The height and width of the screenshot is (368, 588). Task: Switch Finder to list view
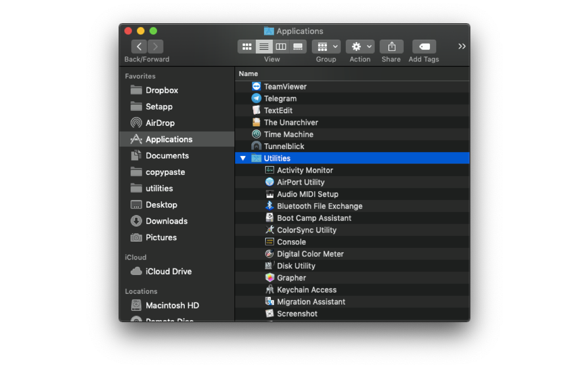coord(264,46)
